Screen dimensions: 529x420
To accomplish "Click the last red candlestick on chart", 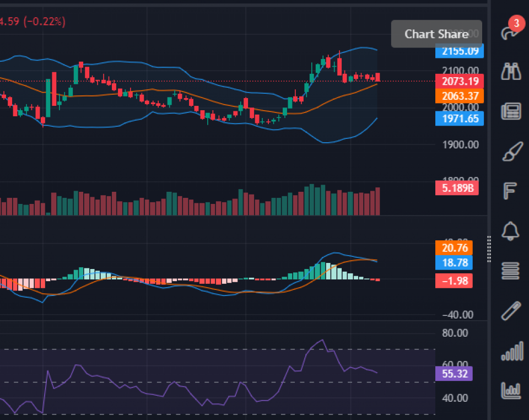I will click(x=377, y=77).
